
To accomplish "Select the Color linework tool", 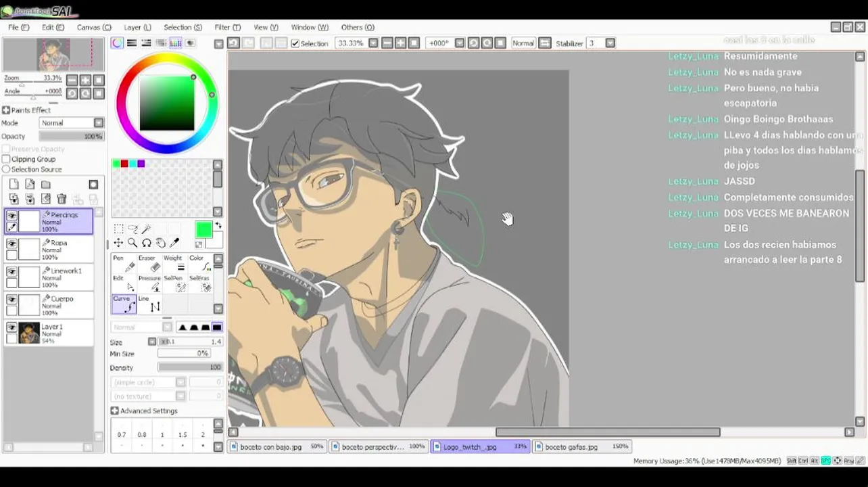I will (199, 264).
